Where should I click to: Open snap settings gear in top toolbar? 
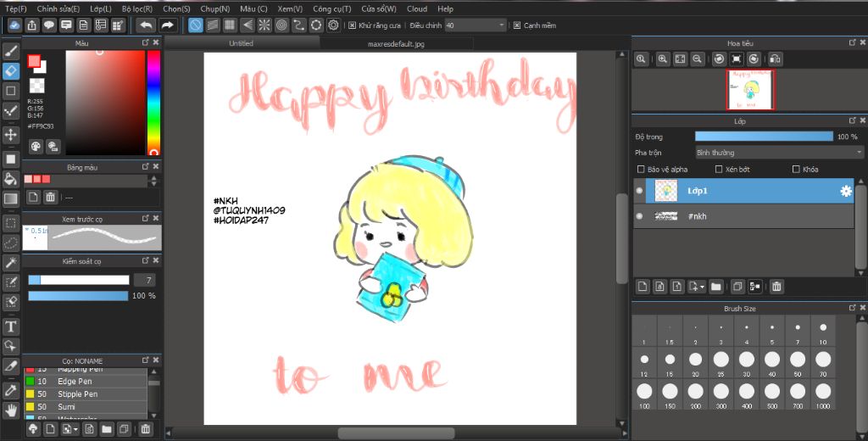[333, 25]
